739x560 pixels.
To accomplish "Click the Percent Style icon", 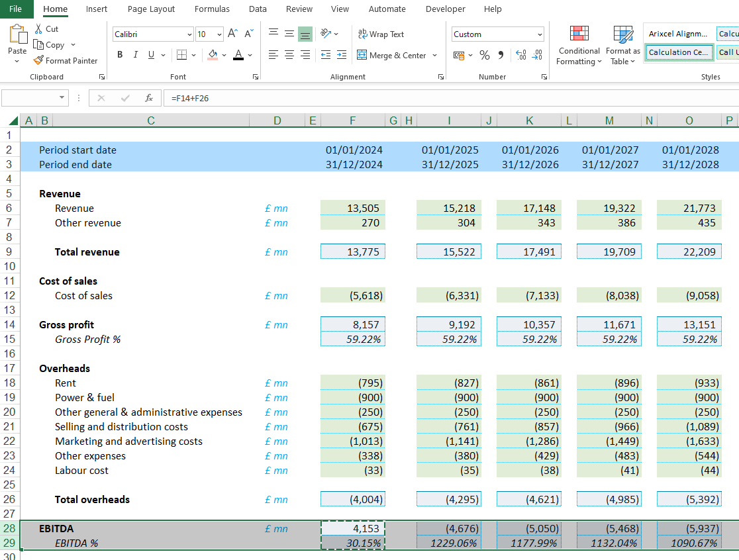I will pyautogui.click(x=485, y=56).
